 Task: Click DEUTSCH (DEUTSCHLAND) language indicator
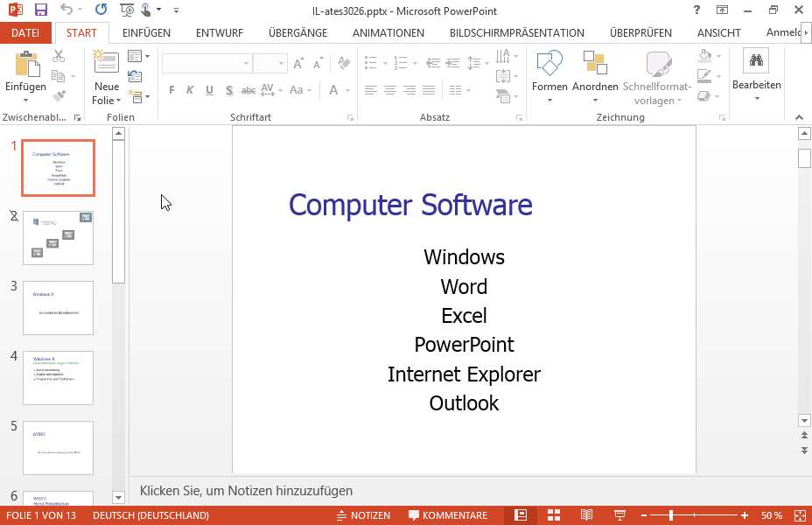(150, 515)
